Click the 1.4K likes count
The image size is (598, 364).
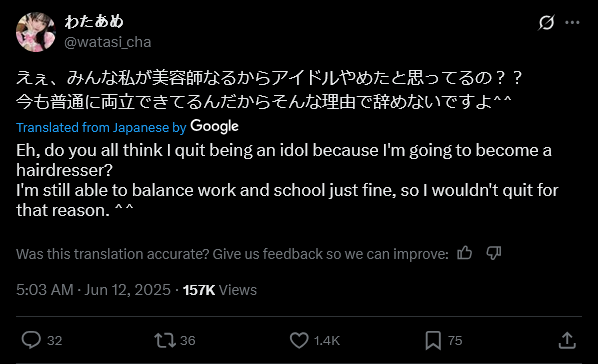coord(326,340)
